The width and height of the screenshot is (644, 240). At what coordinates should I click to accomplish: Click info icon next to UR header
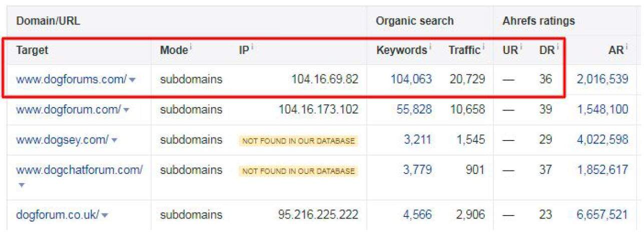[x=521, y=47]
